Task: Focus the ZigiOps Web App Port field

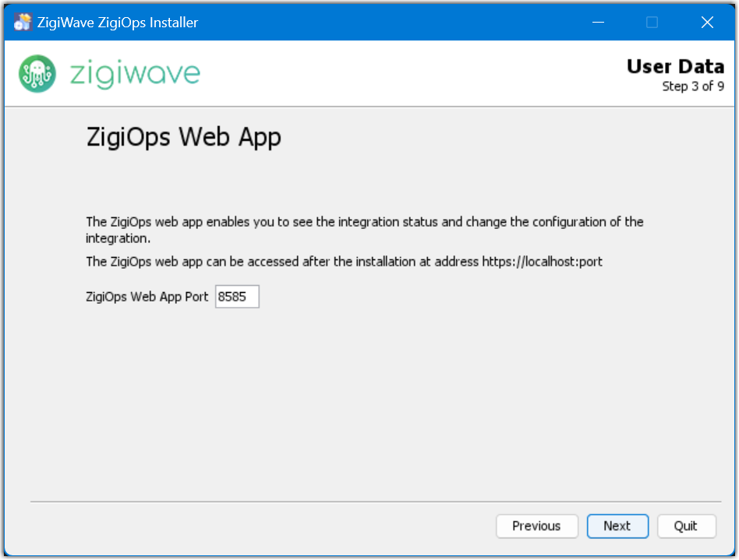Action: pyautogui.click(x=237, y=297)
